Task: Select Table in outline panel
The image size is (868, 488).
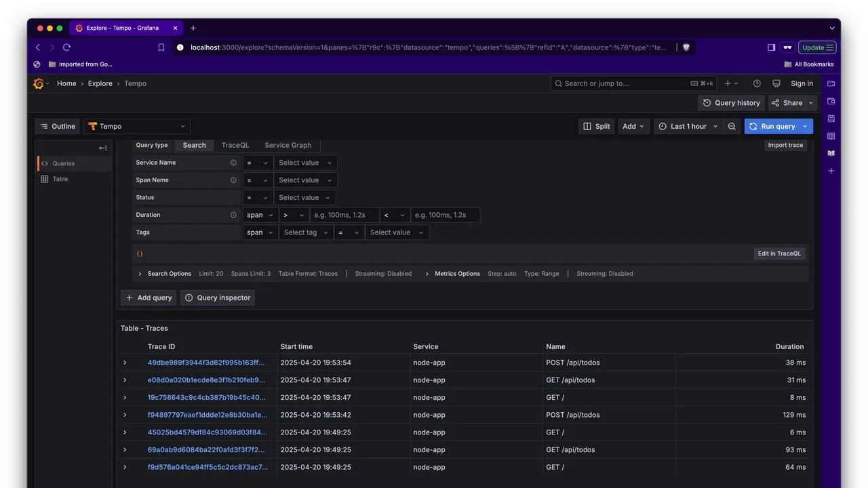Action: click(x=74, y=179)
